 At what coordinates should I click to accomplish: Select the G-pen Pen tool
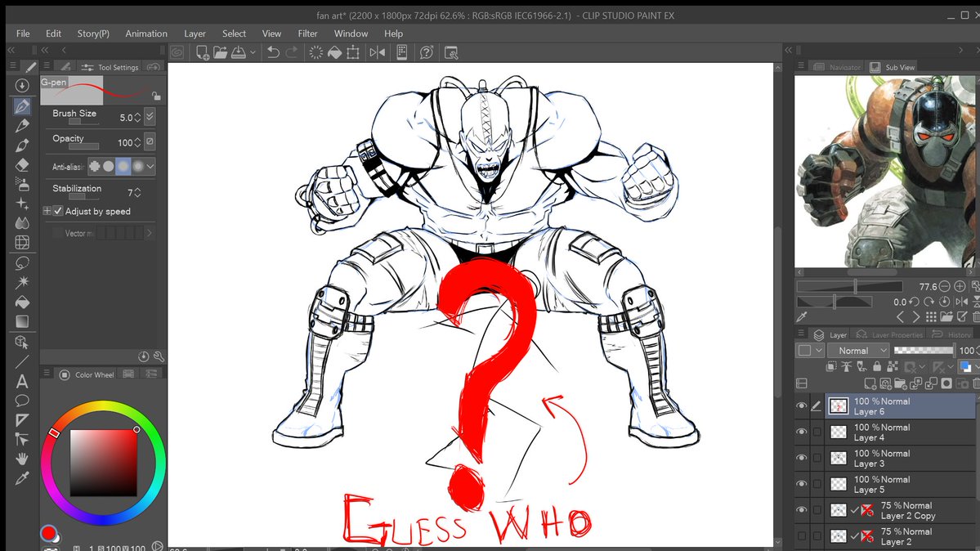[x=22, y=105]
